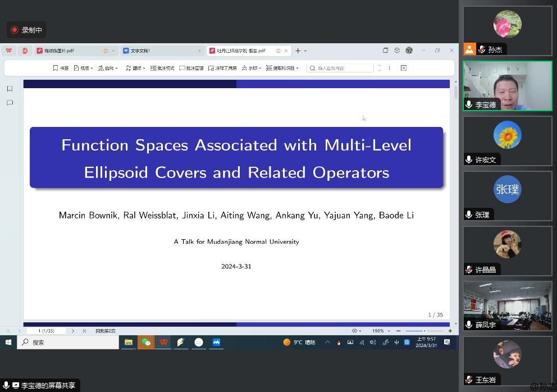Adjust the zoom slider in status bar
The height and width of the screenshot is (392, 557).
(424, 331)
